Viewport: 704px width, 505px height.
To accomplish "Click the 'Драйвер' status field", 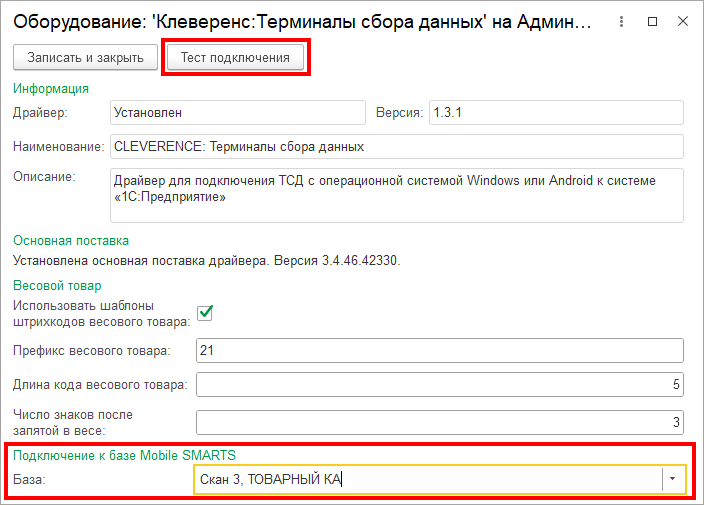I will click(x=238, y=113).
